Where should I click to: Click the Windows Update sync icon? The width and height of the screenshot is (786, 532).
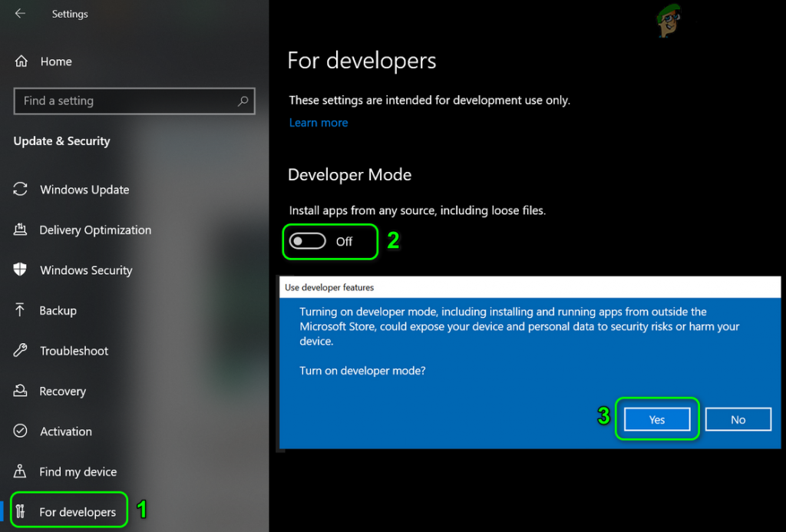[x=20, y=189]
